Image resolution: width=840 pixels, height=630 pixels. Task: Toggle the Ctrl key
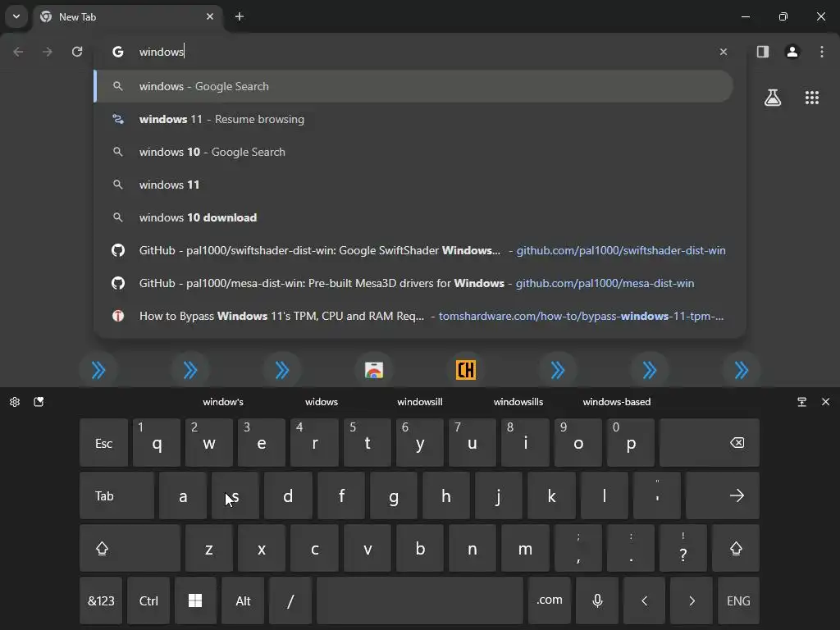click(149, 600)
